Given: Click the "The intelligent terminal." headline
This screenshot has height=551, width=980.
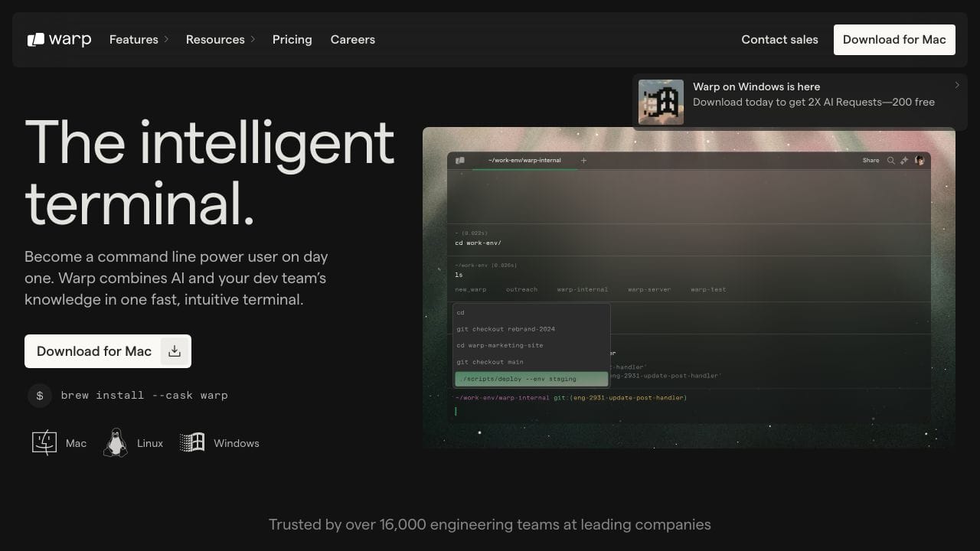Looking at the screenshot, I should tap(210, 173).
